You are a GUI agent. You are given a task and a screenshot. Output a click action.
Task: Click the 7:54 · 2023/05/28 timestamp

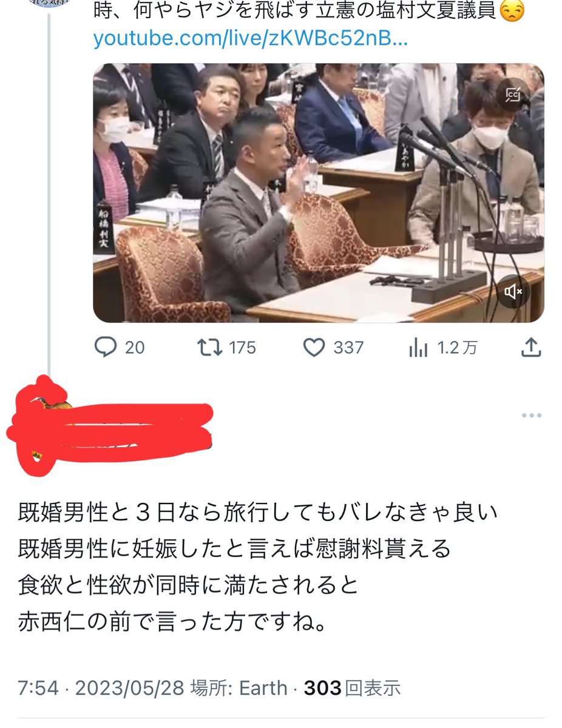click(x=101, y=687)
